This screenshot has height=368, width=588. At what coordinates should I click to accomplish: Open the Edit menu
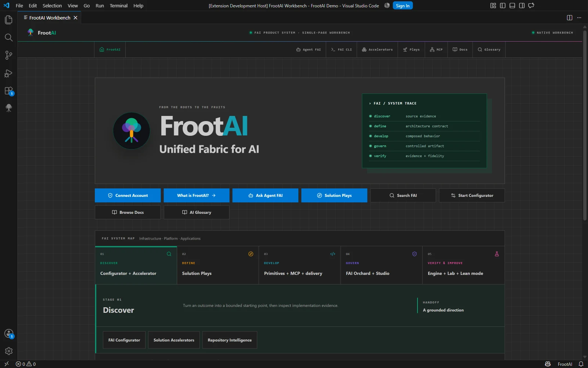tap(33, 6)
